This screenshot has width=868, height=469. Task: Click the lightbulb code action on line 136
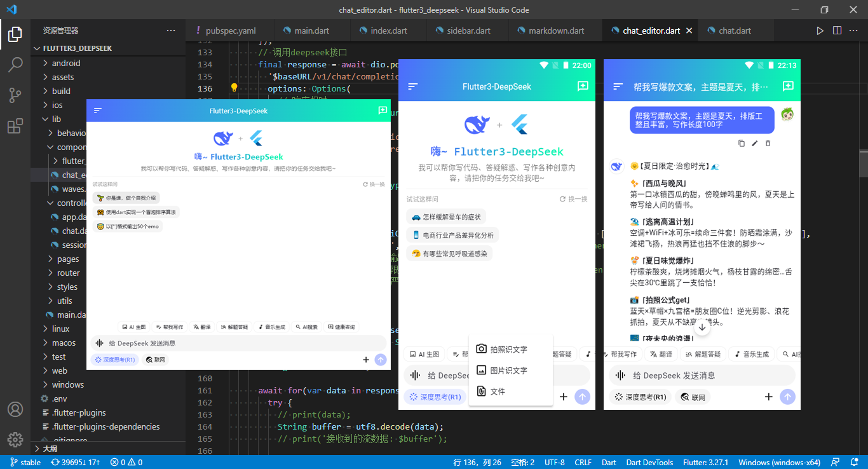(234, 88)
